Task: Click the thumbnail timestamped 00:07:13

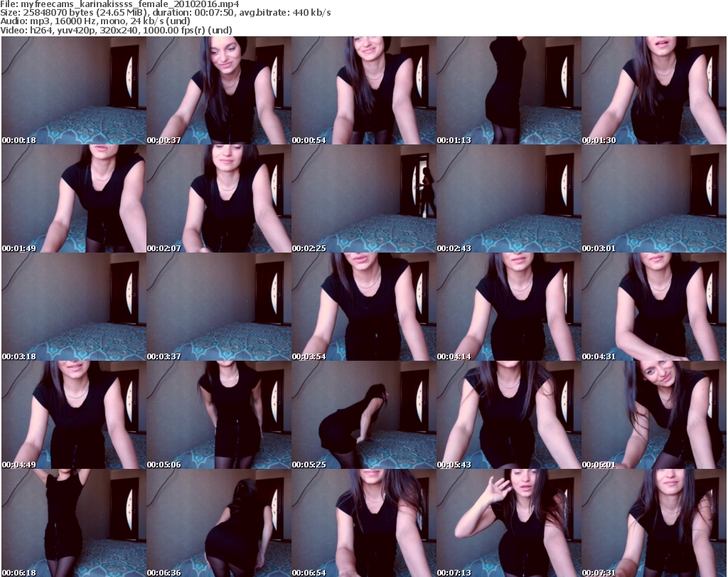Action: click(509, 523)
